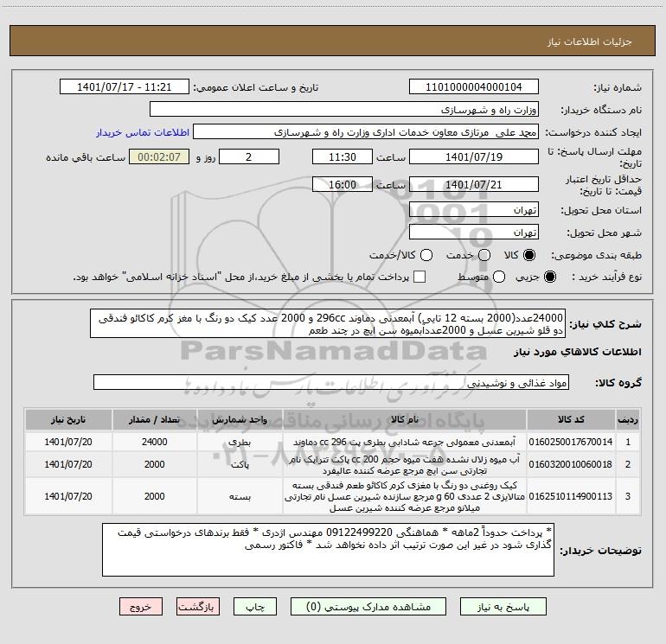Image resolution: width=666 pixels, height=644 pixels.
Task: Click the کیک روغنی دو رنگ product name cell
Action: tap(405, 496)
